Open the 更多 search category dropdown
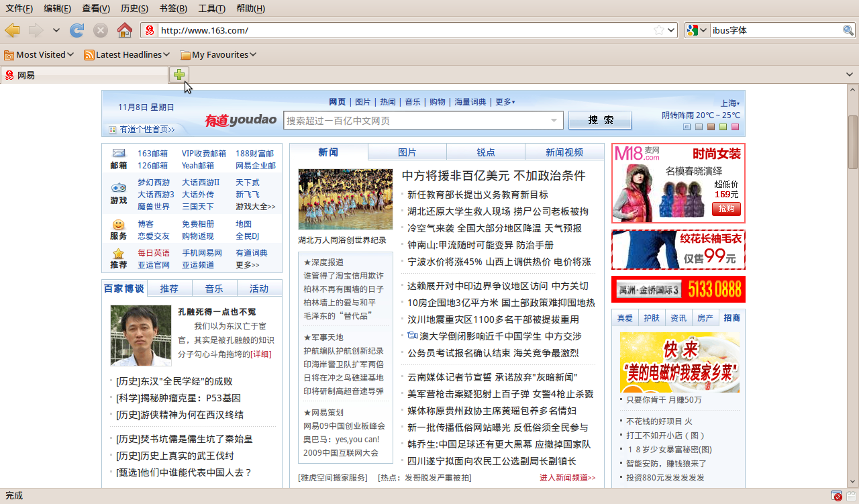This screenshot has height=504, width=859. point(505,102)
